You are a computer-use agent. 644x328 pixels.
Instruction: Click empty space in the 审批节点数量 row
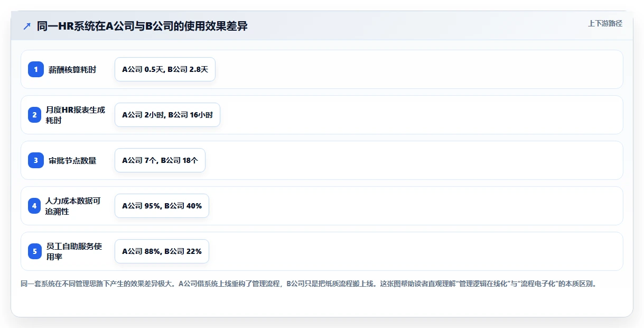412,160
